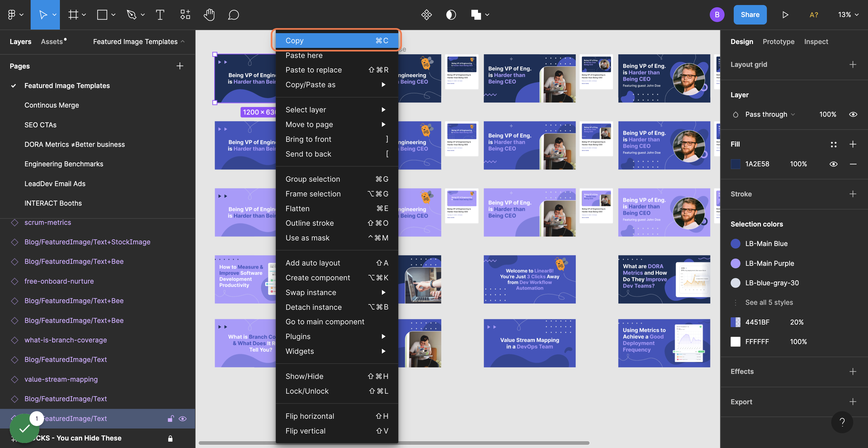Select the Text tool
Viewport: 868px width, 448px height.
pyautogui.click(x=160, y=14)
